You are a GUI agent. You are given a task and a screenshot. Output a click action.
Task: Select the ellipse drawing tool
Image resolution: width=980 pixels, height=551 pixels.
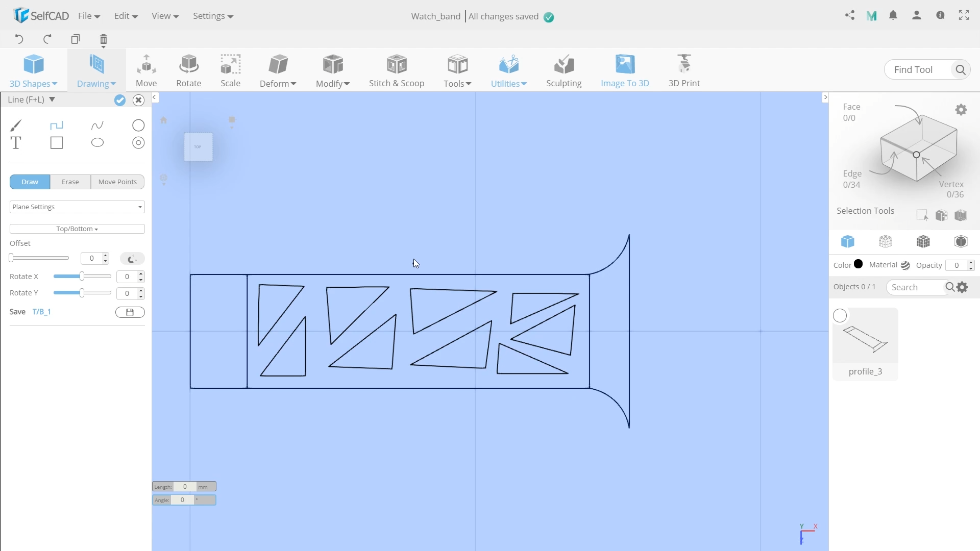97,143
